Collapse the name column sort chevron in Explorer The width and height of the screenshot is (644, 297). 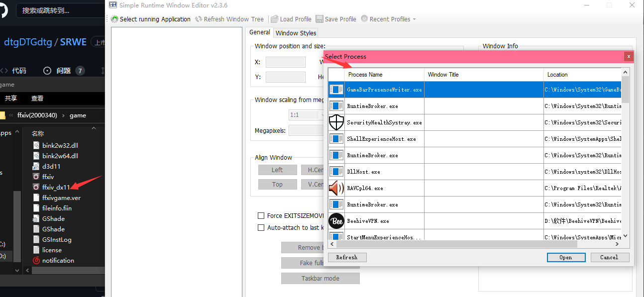pos(94,128)
